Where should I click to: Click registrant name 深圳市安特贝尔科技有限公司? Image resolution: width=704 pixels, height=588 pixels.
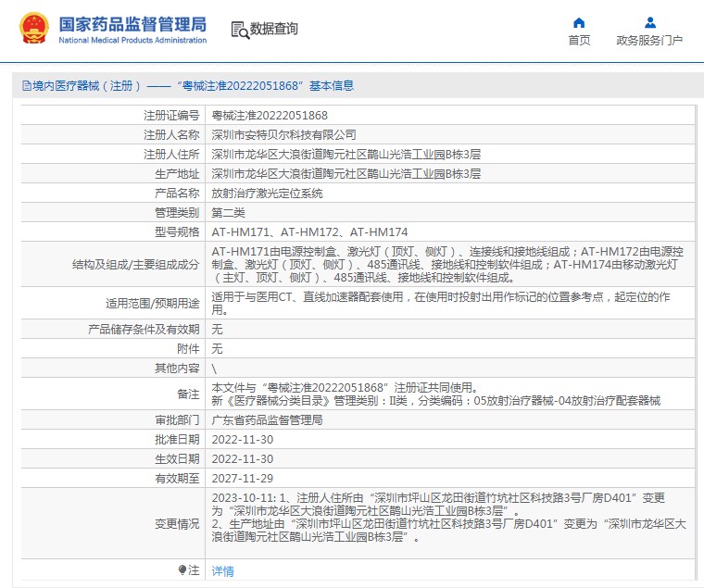[x=283, y=134]
